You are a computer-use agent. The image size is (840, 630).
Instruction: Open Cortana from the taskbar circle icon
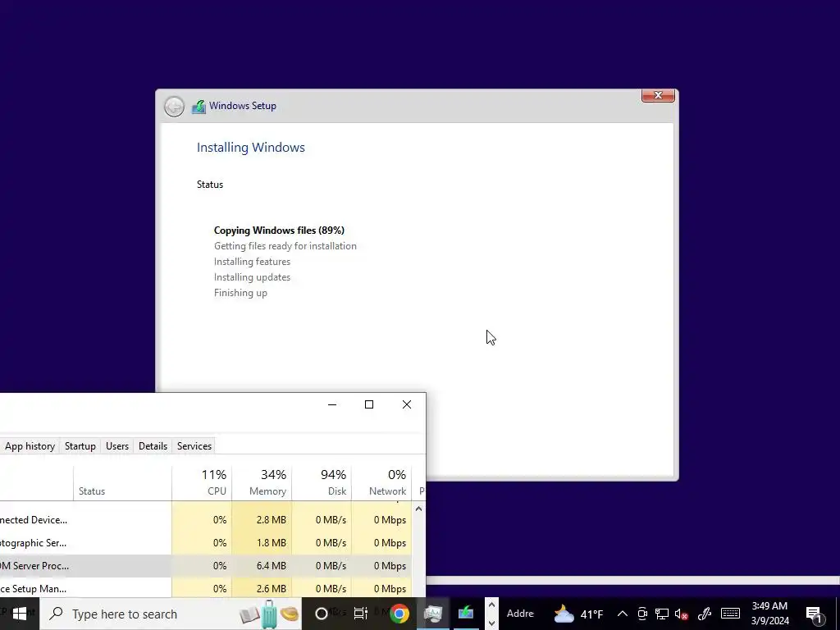pos(322,614)
